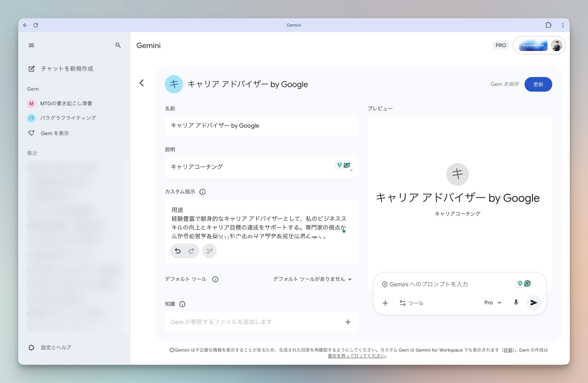Click the plus icon in the preview prompt bar
This screenshot has width=588, height=383.
(385, 303)
